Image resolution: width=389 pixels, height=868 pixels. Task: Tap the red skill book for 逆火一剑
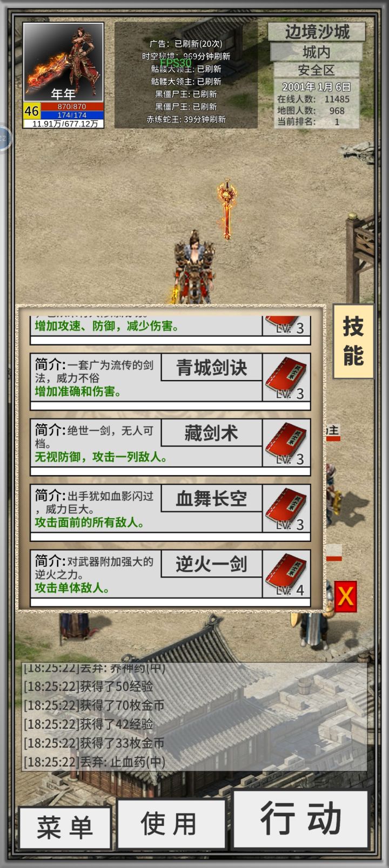point(286,573)
